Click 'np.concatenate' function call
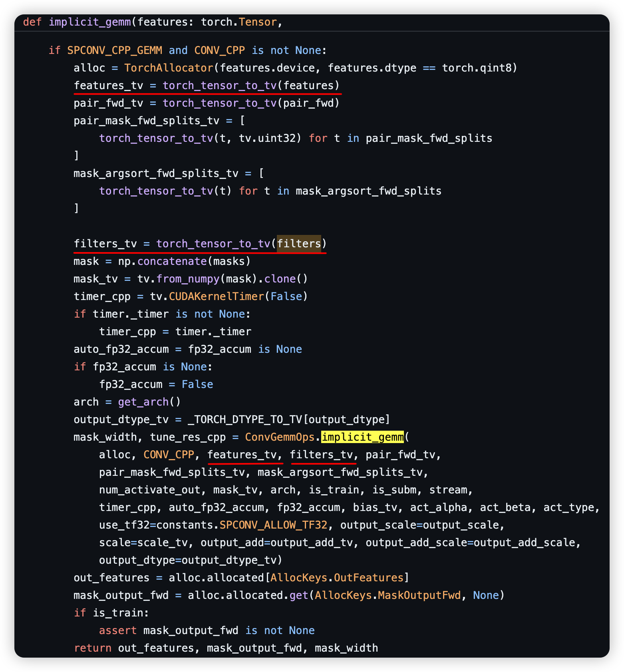Viewport: 624px width, 672px height. tap(162, 261)
